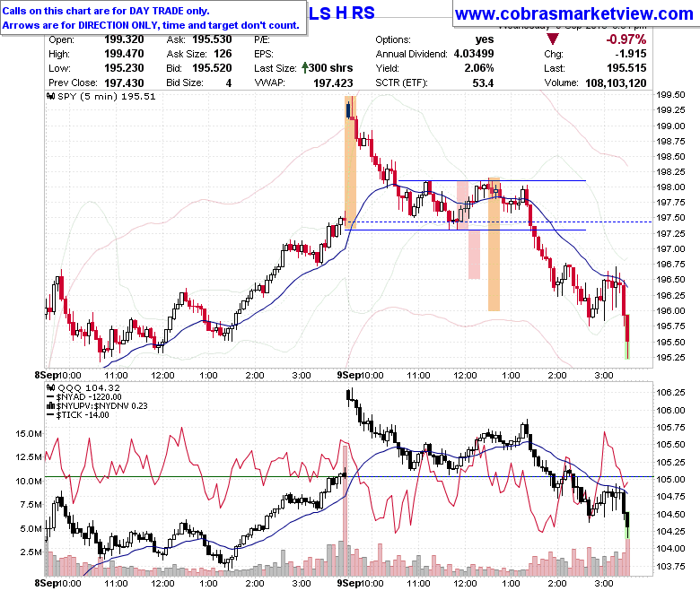This screenshot has width=700, height=591.
Task: Click the SCTR (ETF) value 53.4
Action: [x=483, y=83]
